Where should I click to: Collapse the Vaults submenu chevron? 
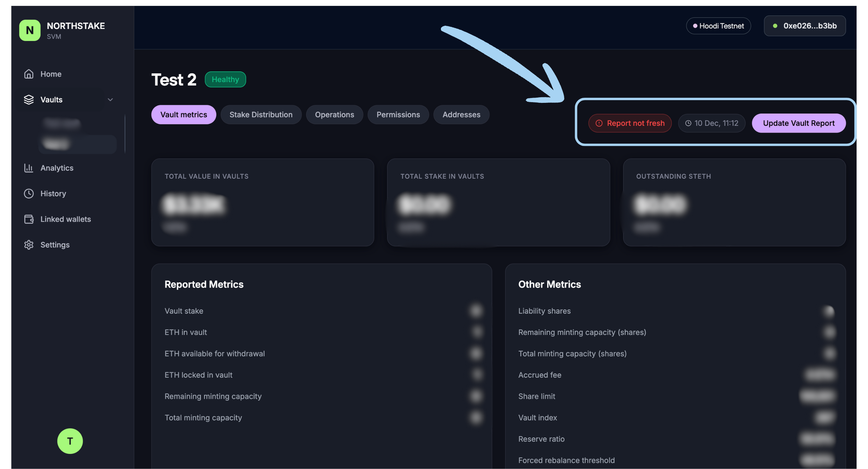coord(110,100)
